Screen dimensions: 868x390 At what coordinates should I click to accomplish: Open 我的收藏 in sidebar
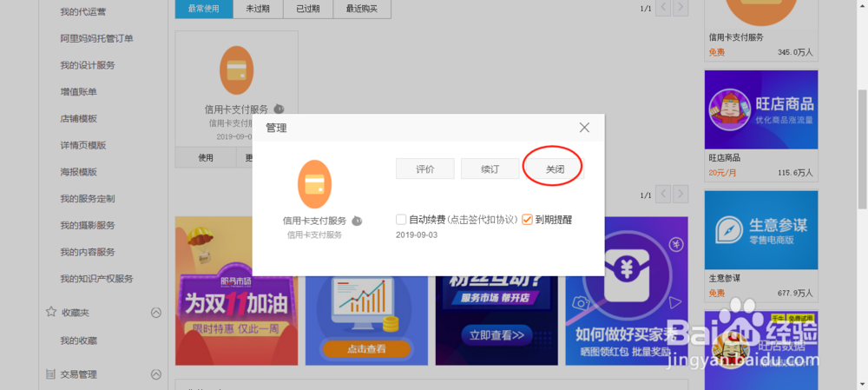[79, 340]
